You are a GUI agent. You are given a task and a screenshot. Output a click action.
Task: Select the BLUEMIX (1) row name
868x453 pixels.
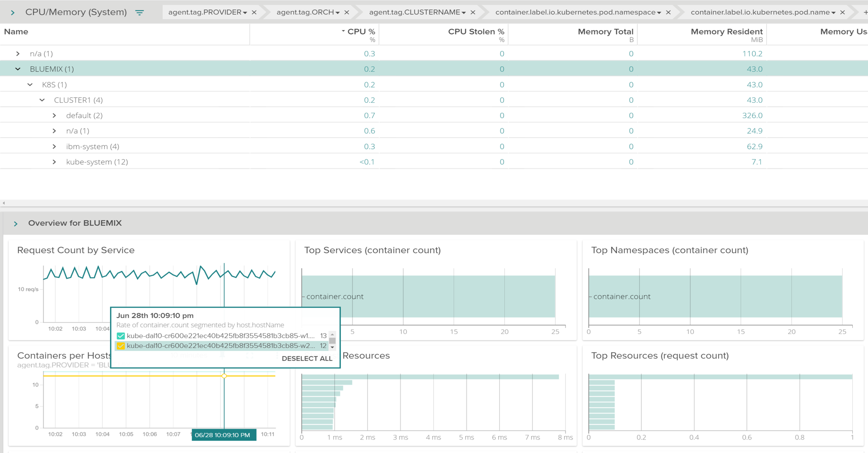(52, 69)
